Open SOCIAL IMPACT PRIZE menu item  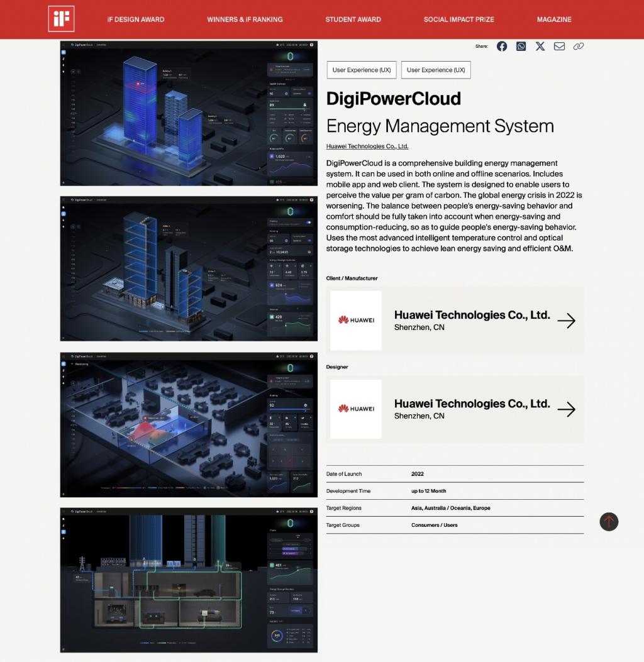click(x=458, y=19)
